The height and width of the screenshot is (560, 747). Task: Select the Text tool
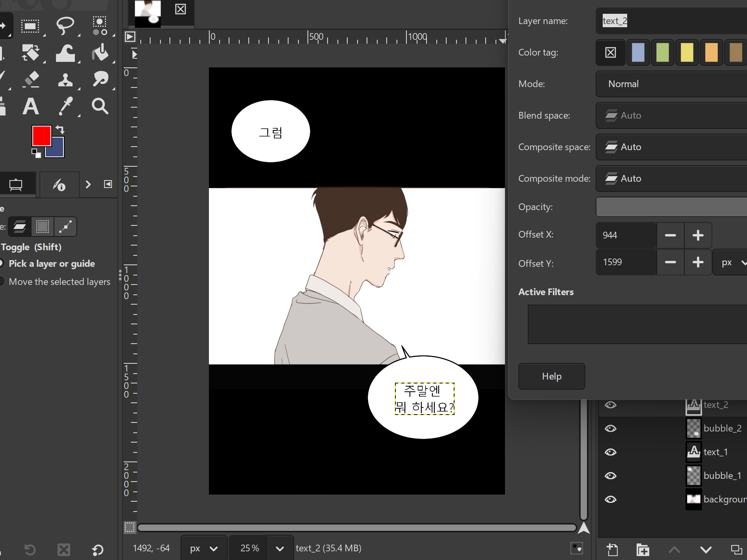[30, 106]
